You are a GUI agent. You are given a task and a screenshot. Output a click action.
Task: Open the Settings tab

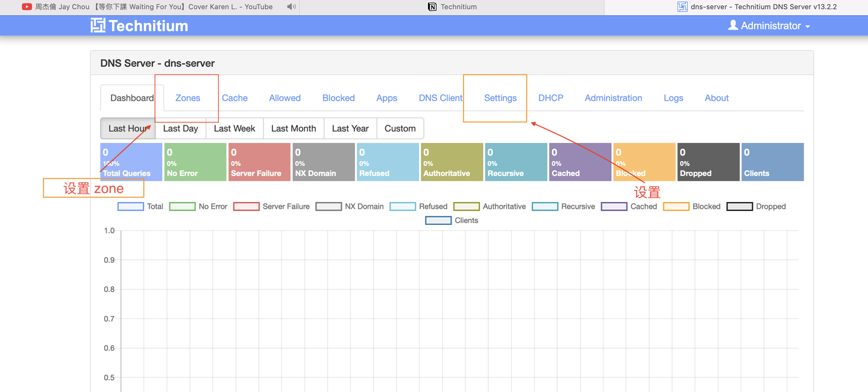click(500, 98)
